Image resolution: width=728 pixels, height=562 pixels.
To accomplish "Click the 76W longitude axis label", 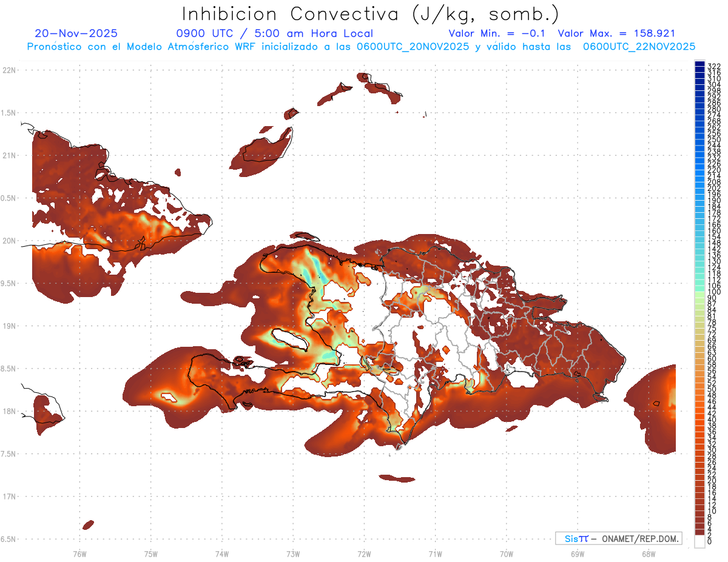I will (79, 554).
